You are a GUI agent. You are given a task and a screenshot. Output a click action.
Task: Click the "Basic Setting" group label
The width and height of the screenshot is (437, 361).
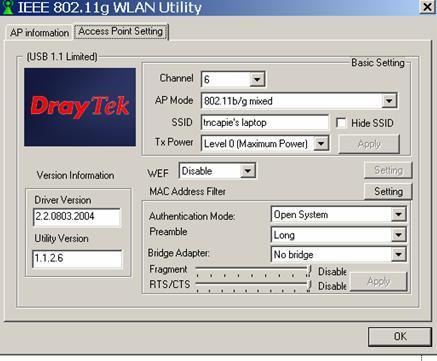[378, 63]
